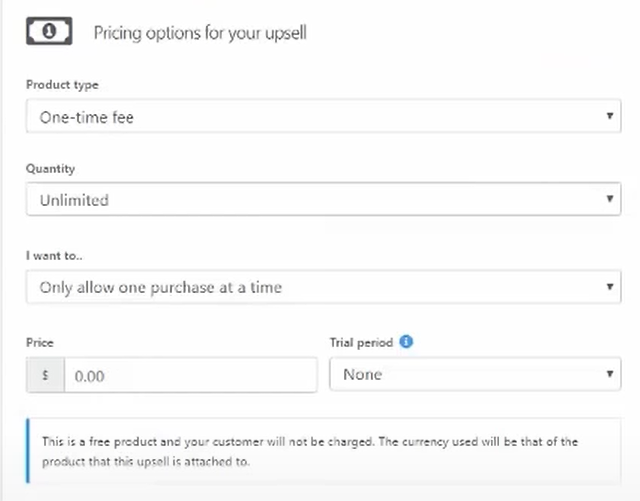Click the Price label

click(40, 342)
